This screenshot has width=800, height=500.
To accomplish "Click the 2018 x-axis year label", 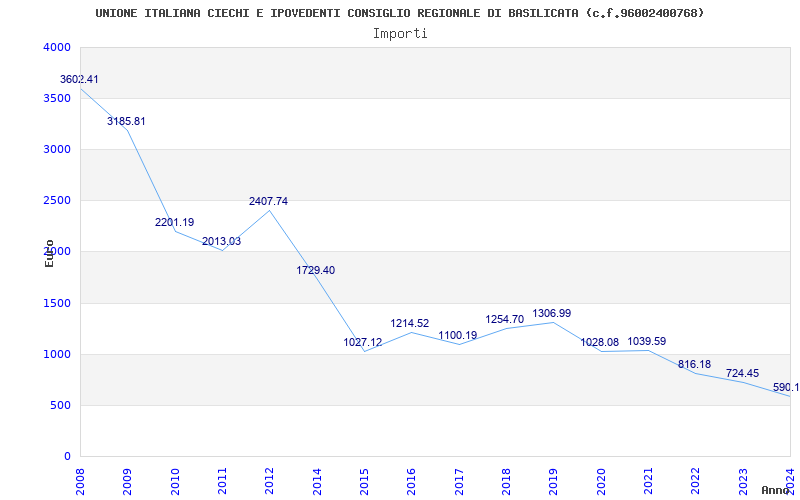I will point(506,481).
